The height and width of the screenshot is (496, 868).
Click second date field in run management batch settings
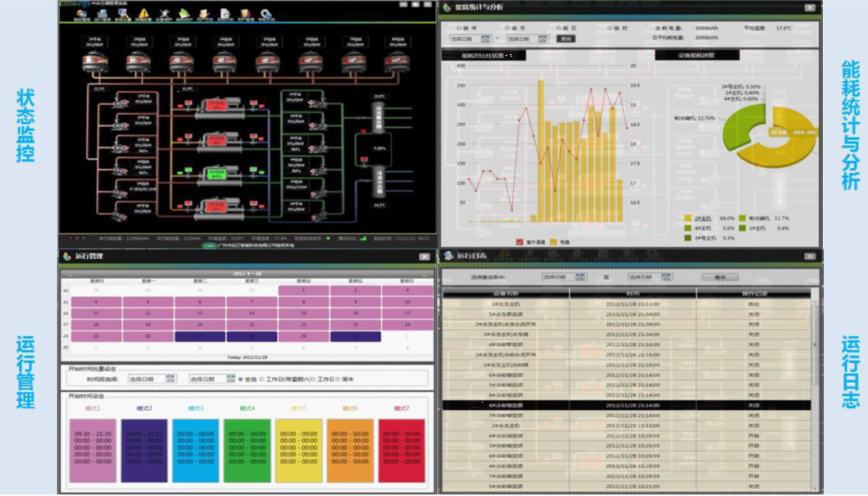point(212,380)
